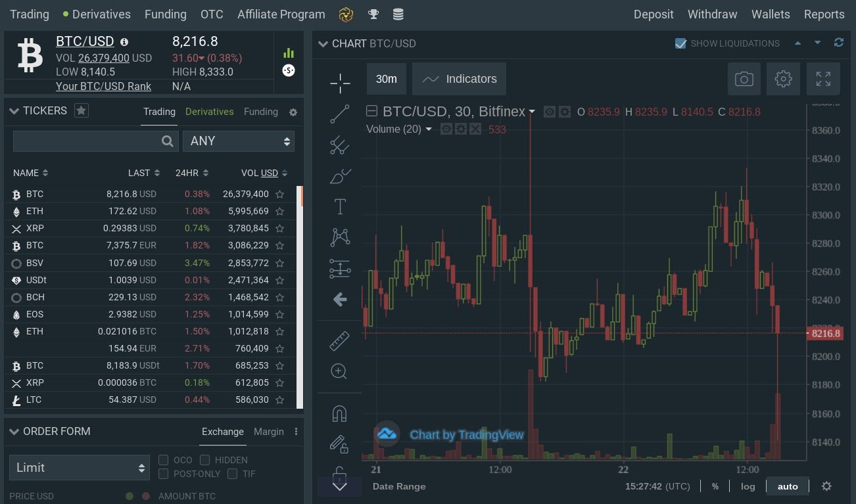The image size is (856, 504).
Task: Toggle log scale on chart
Action: coord(748,486)
